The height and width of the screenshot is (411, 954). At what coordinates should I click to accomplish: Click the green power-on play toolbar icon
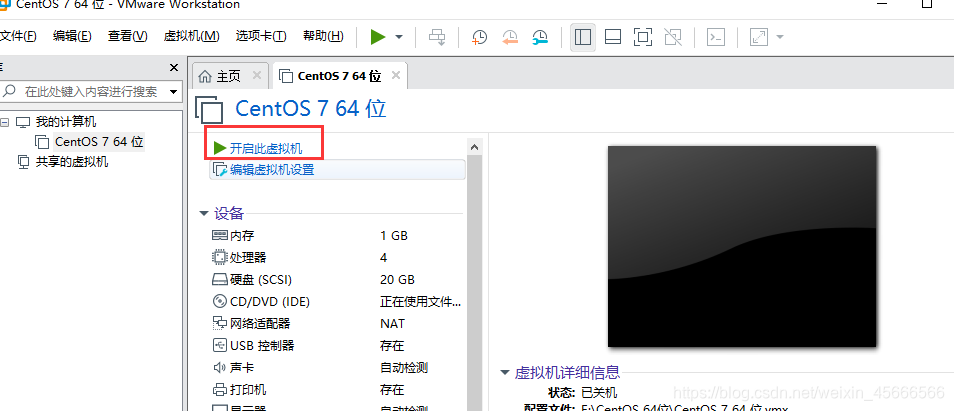click(378, 37)
